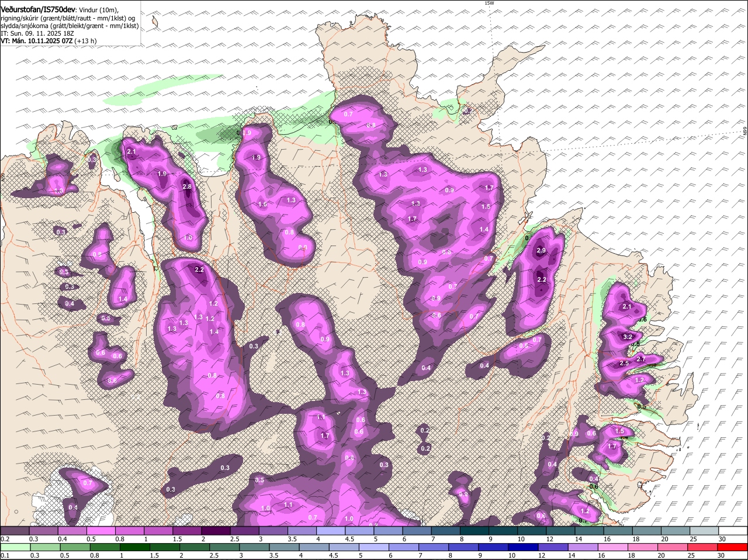Click the Veðurstofan/IS750dev title text

click(38, 10)
